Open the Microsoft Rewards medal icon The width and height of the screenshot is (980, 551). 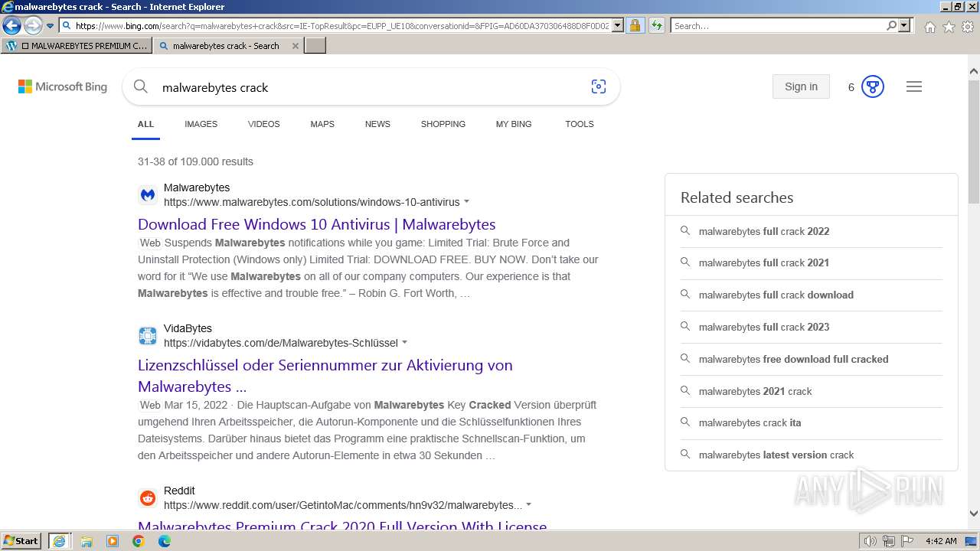pos(873,86)
